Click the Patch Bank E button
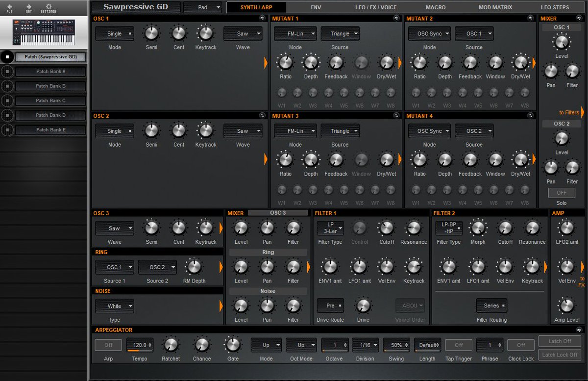 (51, 130)
